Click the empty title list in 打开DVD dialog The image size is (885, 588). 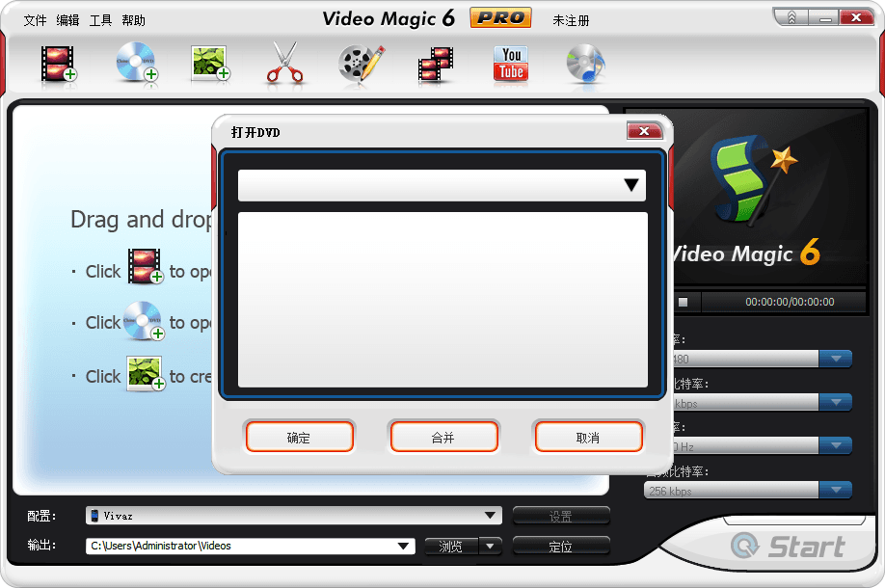click(x=442, y=300)
